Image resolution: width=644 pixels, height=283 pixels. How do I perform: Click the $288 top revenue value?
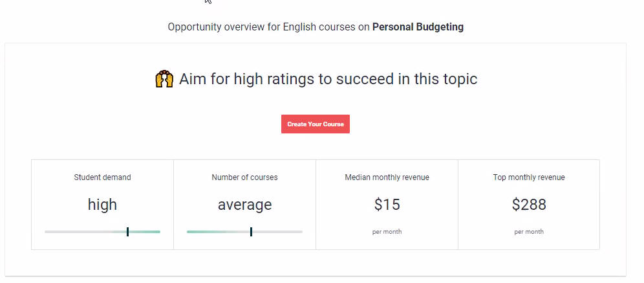click(x=529, y=205)
